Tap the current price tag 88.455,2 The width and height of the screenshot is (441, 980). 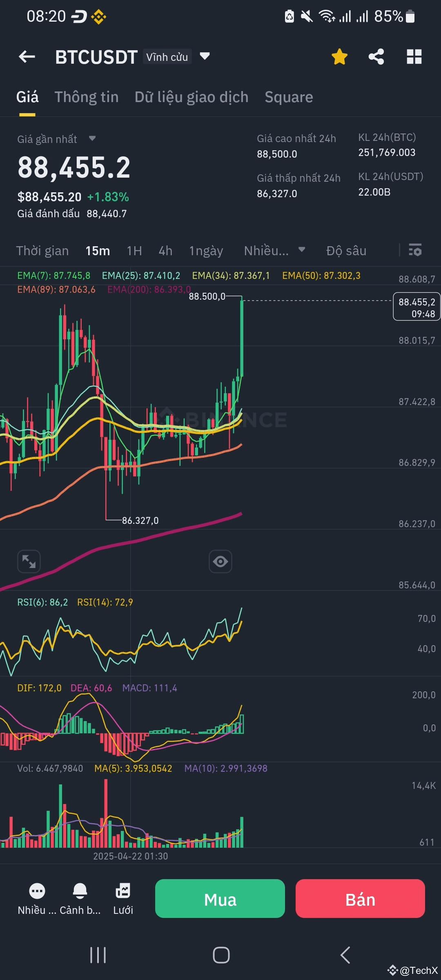[x=416, y=307]
